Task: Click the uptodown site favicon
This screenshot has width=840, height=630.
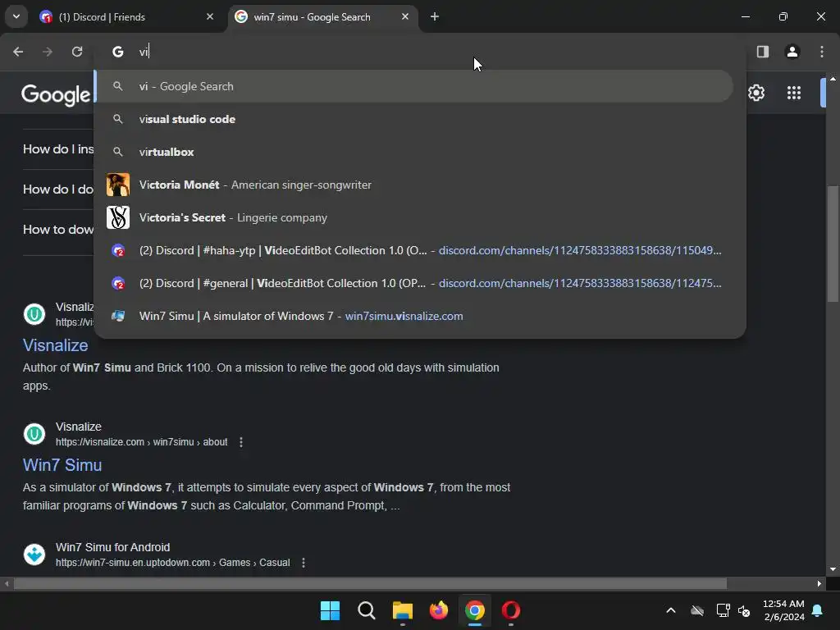Action: [x=34, y=555]
